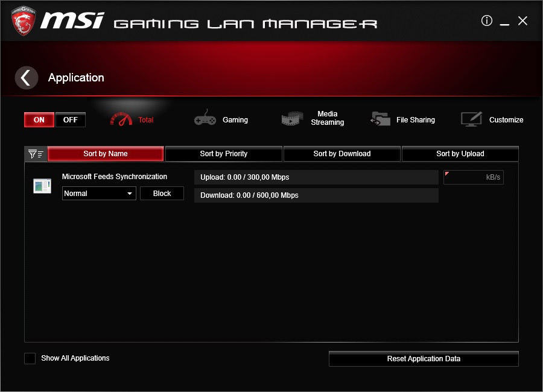Turn bandwidth control ON
The width and height of the screenshot is (543, 392).
point(39,120)
